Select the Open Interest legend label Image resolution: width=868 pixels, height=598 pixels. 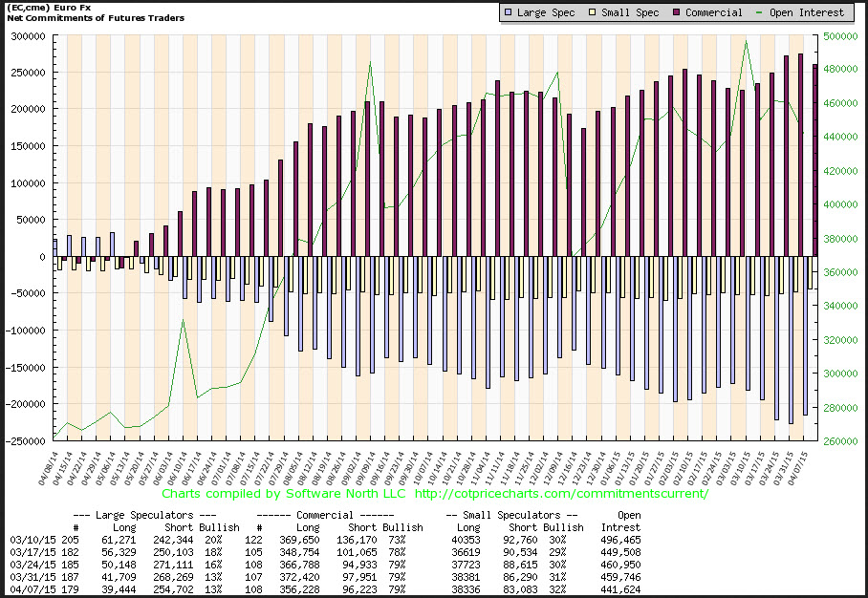click(x=812, y=13)
